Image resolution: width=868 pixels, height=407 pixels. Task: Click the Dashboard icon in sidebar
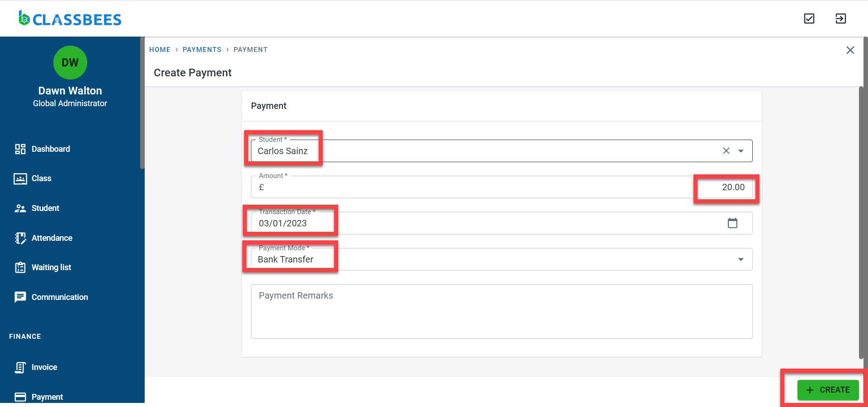pos(20,149)
